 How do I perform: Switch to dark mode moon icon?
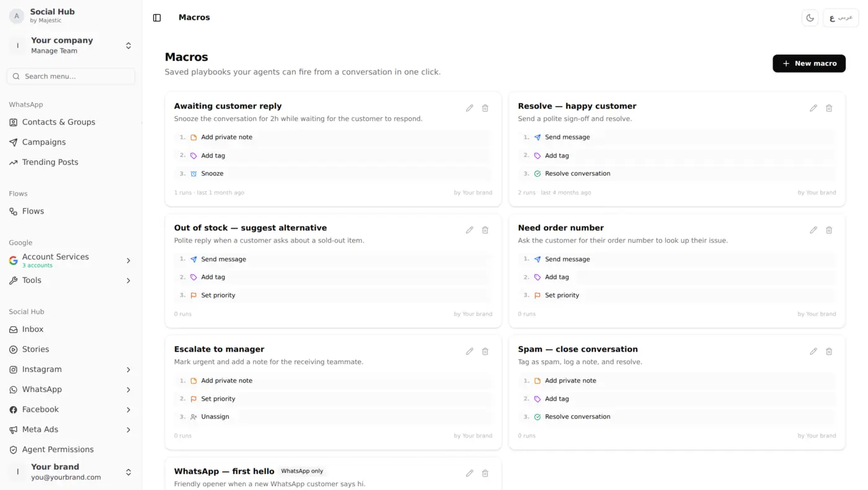[x=810, y=18]
